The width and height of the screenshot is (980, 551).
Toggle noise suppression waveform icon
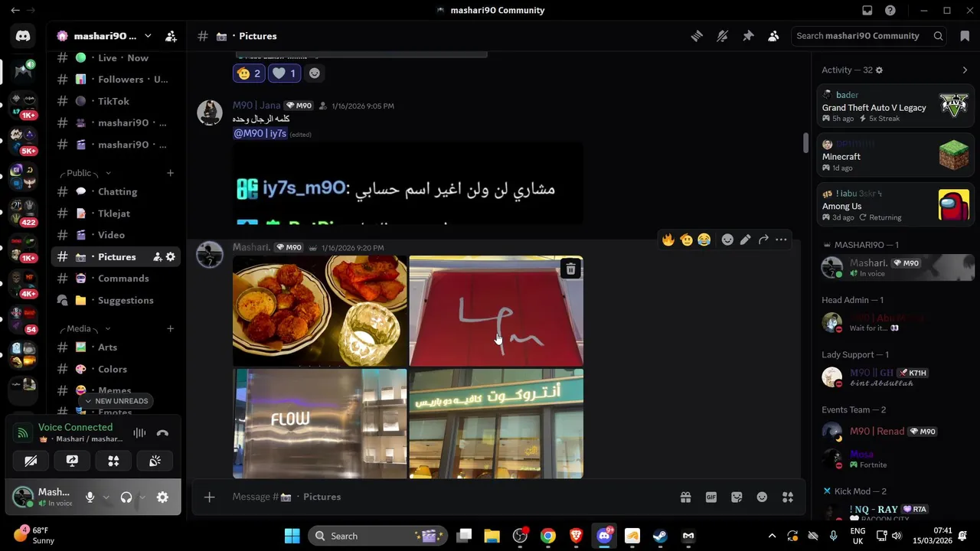pos(139,433)
